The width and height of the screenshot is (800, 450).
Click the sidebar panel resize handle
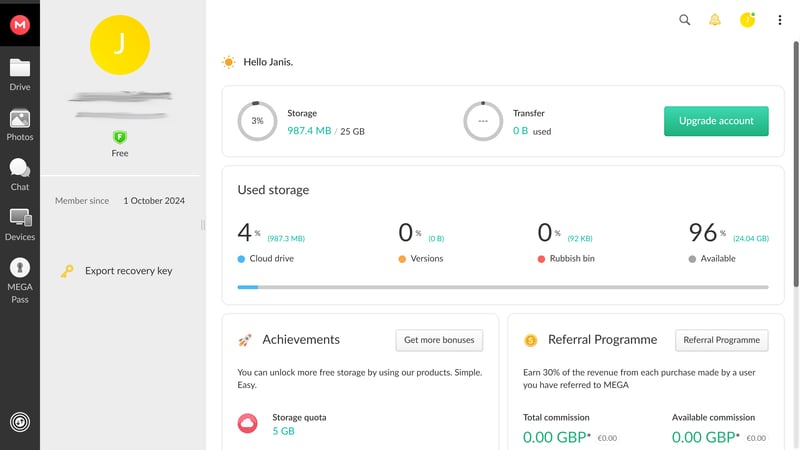click(x=203, y=225)
